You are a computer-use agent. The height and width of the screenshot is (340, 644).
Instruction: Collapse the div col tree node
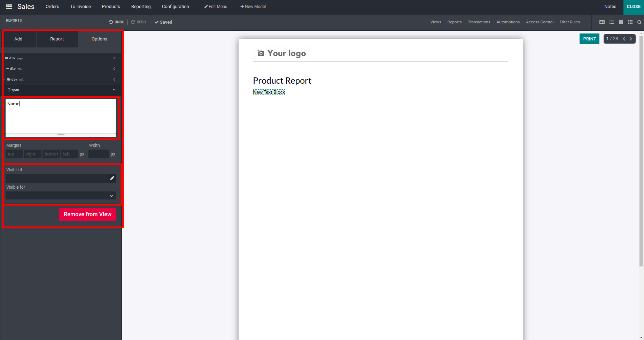(x=114, y=80)
